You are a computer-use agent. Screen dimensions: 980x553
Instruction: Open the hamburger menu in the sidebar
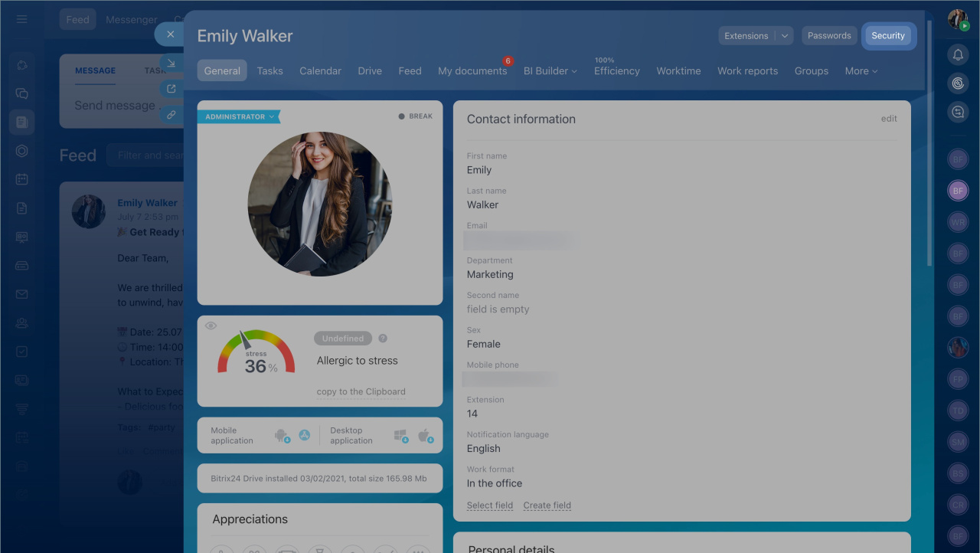pos(21,19)
